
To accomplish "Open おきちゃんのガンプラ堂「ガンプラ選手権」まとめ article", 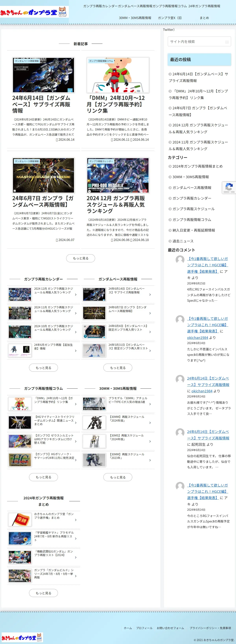I will tap(44, 520).
